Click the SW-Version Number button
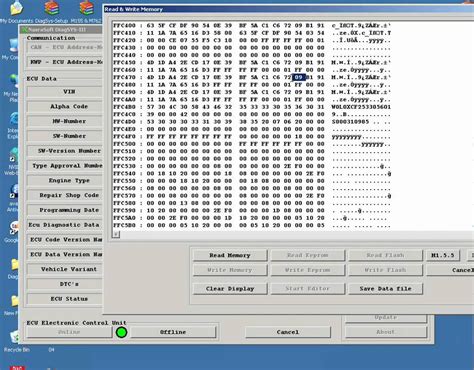The height and width of the screenshot is (370, 474). point(65,151)
